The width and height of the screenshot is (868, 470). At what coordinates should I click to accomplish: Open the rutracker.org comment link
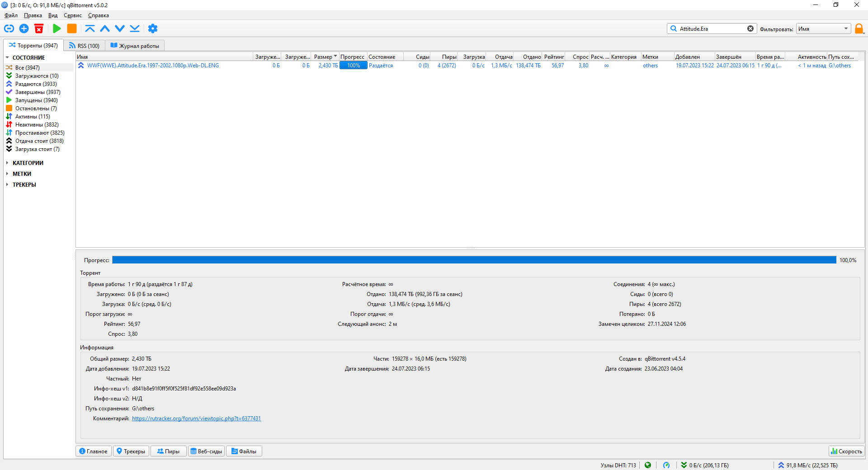click(x=196, y=418)
